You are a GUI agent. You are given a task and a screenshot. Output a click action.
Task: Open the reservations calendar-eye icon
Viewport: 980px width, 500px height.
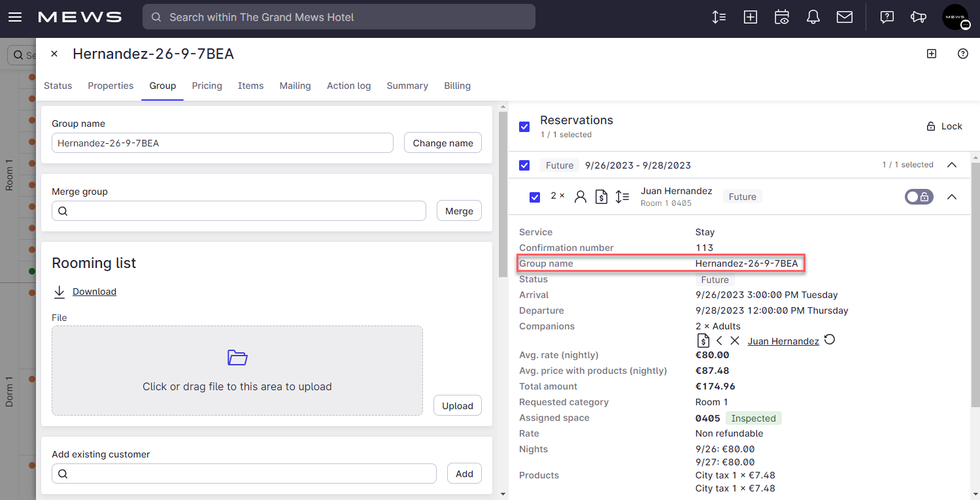(x=781, y=17)
